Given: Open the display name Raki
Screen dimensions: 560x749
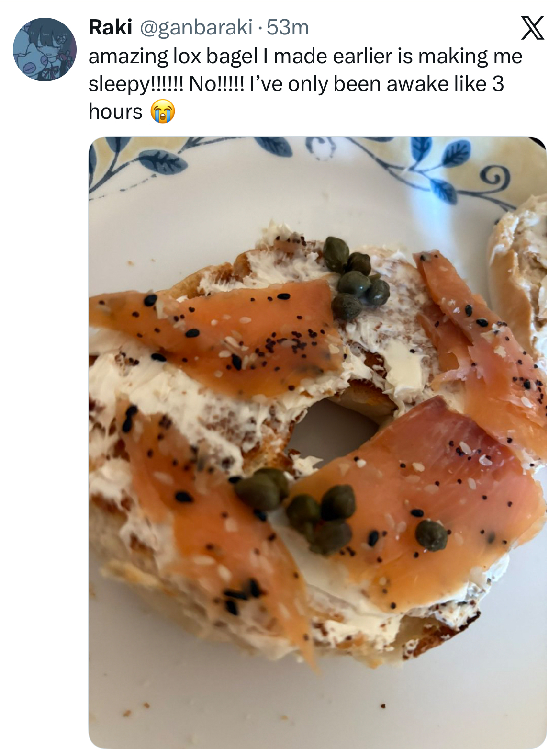Looking at the screenshot, I should point(110,28).
